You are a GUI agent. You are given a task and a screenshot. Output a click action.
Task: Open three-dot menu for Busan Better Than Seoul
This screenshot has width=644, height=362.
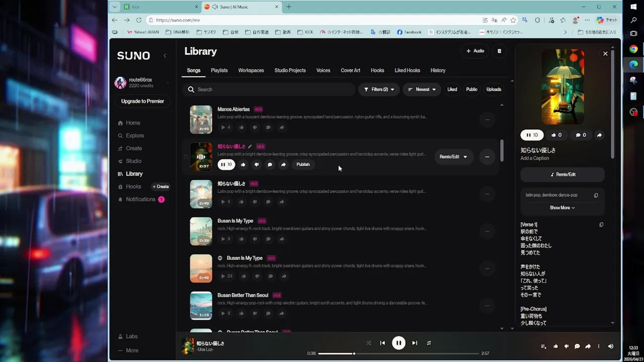(487, 306)
